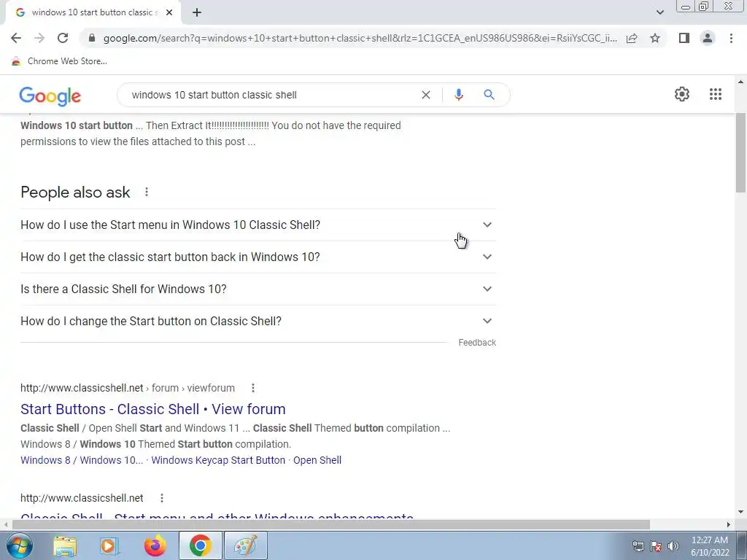Screen dimensions: 747x560
Task: Click the scroll right arrow
Action: pyautogui.click(x=729, y=524)
